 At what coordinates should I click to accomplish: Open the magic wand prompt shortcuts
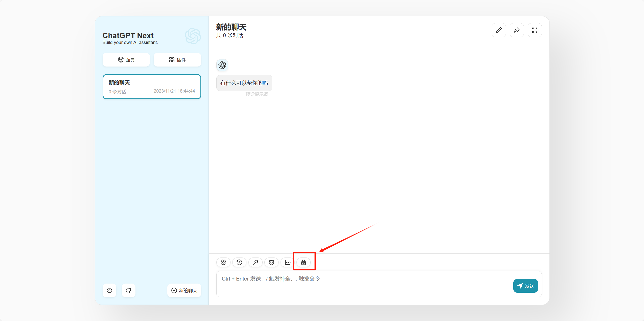tap(256, 262)
